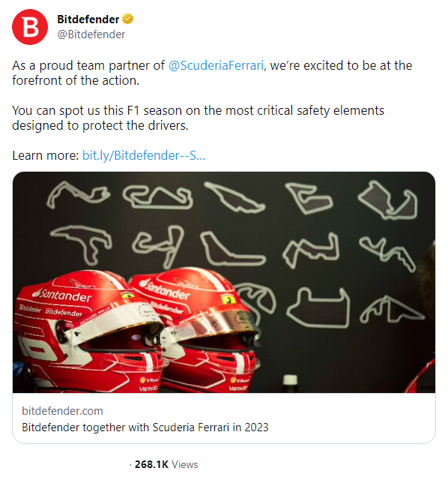Select the number 16 on the left helmet
Screen dimensions: 448x483
[x=37, y=343]
